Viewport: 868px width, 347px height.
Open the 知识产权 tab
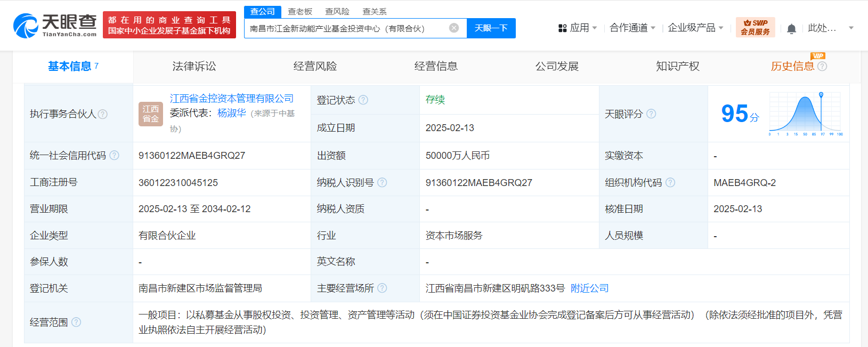(677, 67)
